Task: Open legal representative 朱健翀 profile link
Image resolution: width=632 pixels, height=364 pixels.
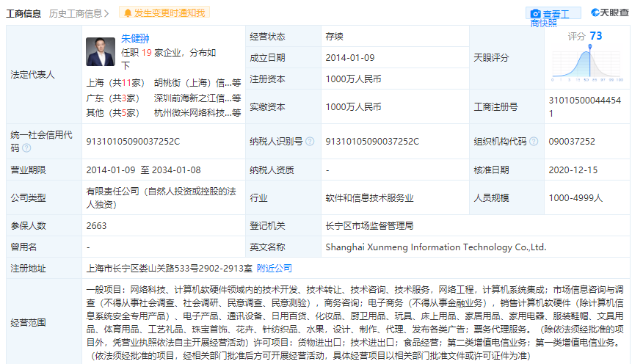Action: tap(135, 38)
